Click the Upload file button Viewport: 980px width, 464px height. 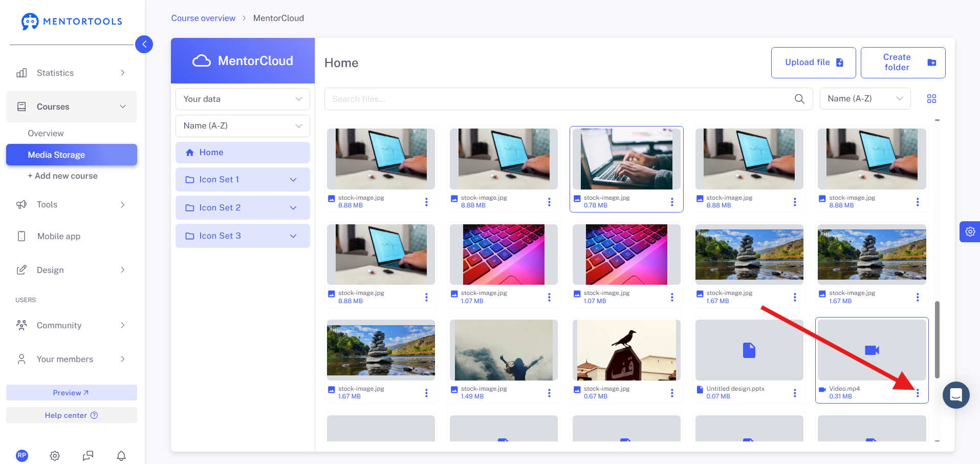point(813,62)
